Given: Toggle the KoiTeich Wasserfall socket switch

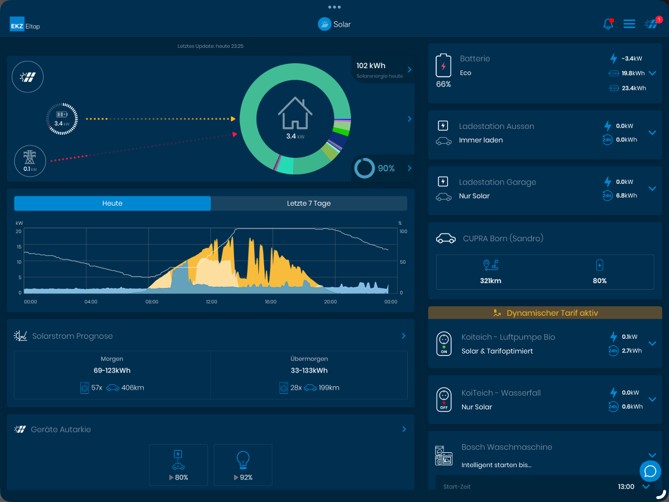Looking at the screenshot, I should click(444, 400).
